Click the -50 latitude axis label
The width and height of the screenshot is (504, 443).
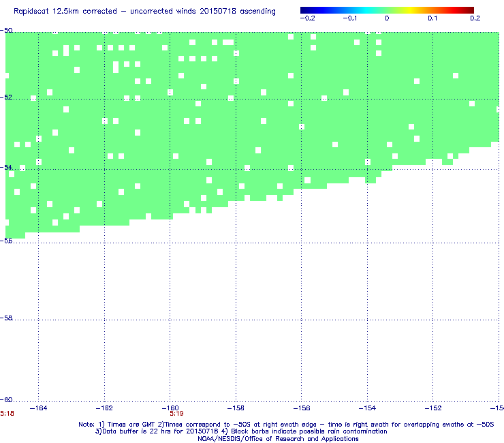pos(6,31)
